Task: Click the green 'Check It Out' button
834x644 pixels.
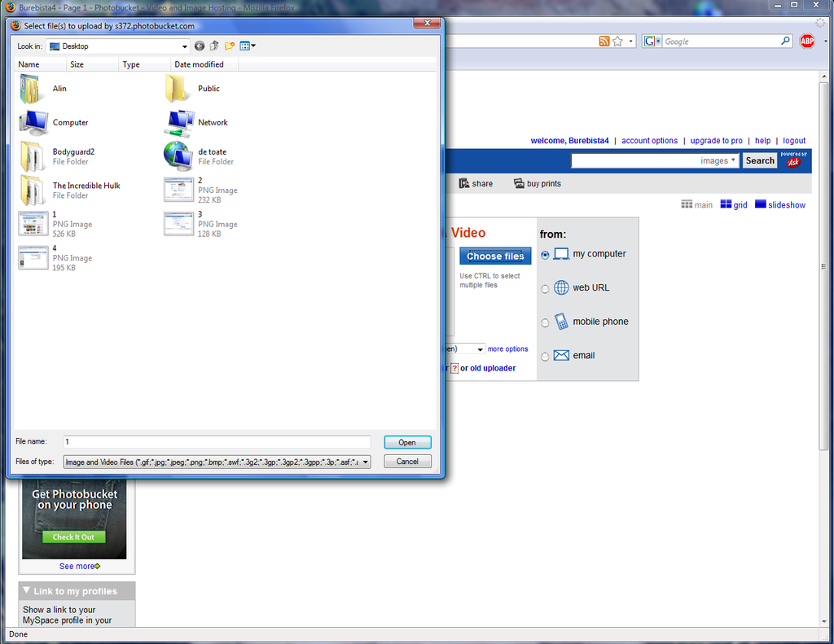Action: [73, 537]
